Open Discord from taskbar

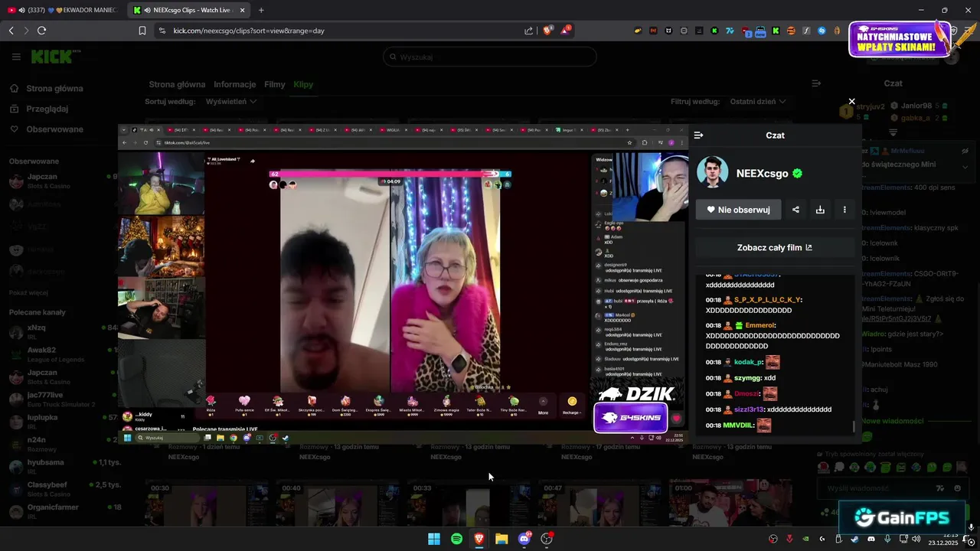click(x=524, y=539)
